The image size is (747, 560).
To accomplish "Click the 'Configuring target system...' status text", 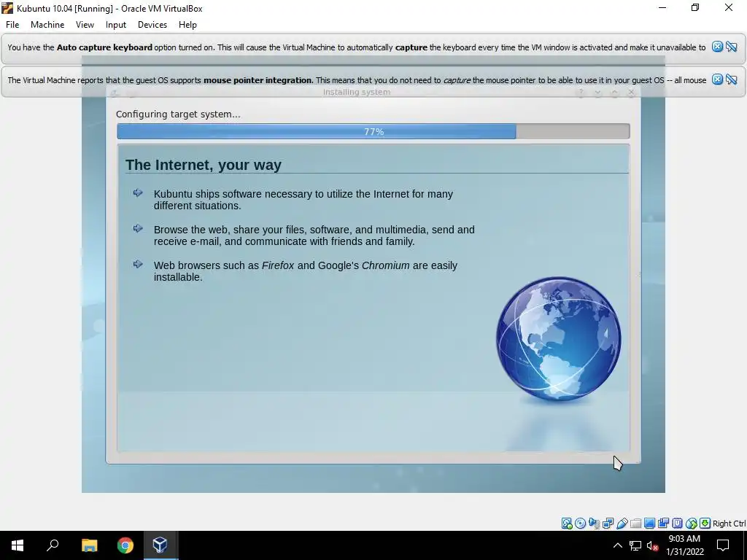I will point(178,114).
